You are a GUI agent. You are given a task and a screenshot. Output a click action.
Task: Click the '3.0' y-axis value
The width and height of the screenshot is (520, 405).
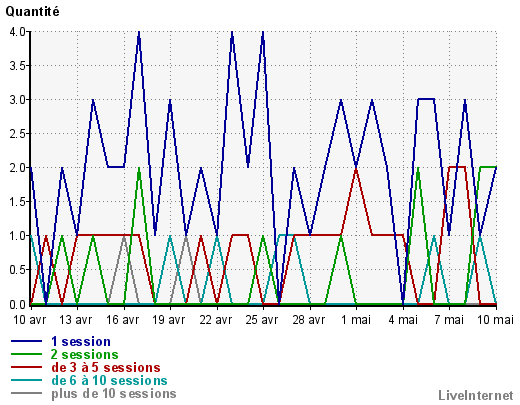pyautogui.click(x=18, y=100)
